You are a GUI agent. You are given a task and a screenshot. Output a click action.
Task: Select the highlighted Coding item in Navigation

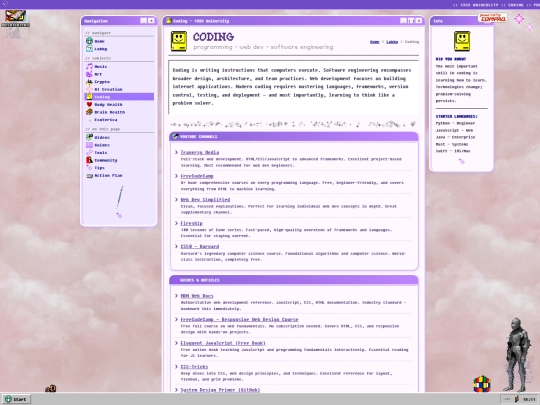pos(119,97)
